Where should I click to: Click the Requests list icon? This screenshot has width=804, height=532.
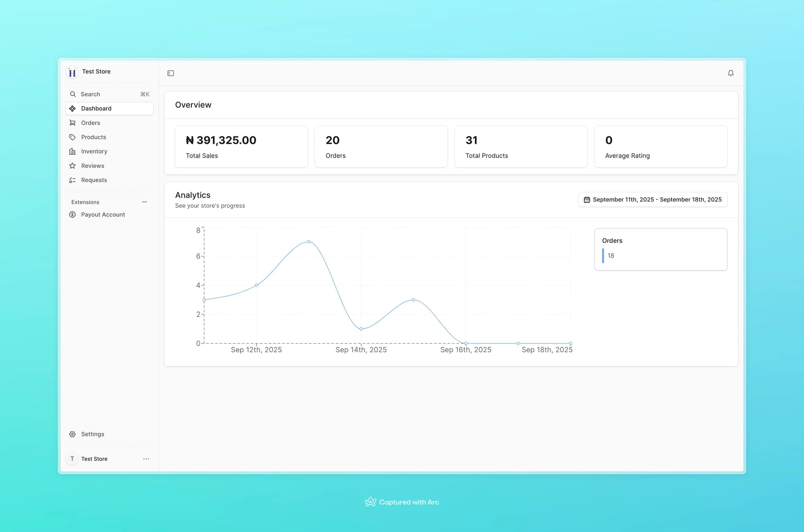tap(72, 180)
